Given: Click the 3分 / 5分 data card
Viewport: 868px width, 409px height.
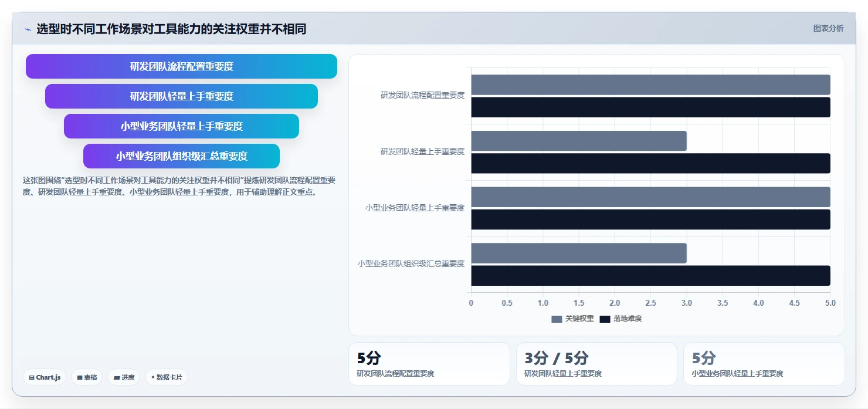Looking at the screenshot, I should pos(596,364).
